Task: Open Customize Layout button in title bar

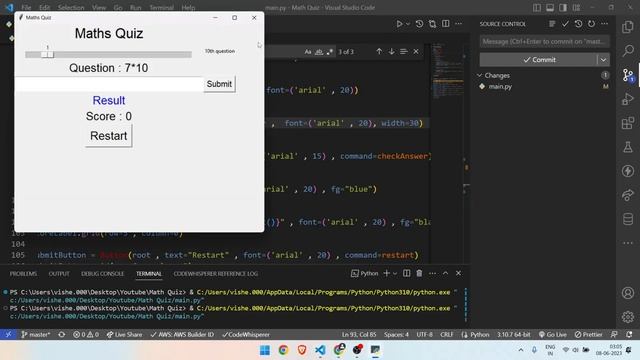Action: click(576, 7)
